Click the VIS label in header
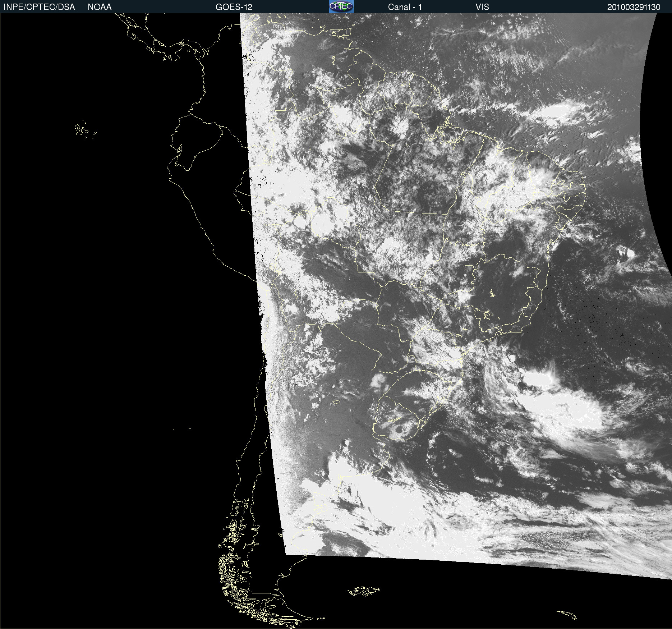The width and height of the screenshot is (672, 629). click(482, 7)
